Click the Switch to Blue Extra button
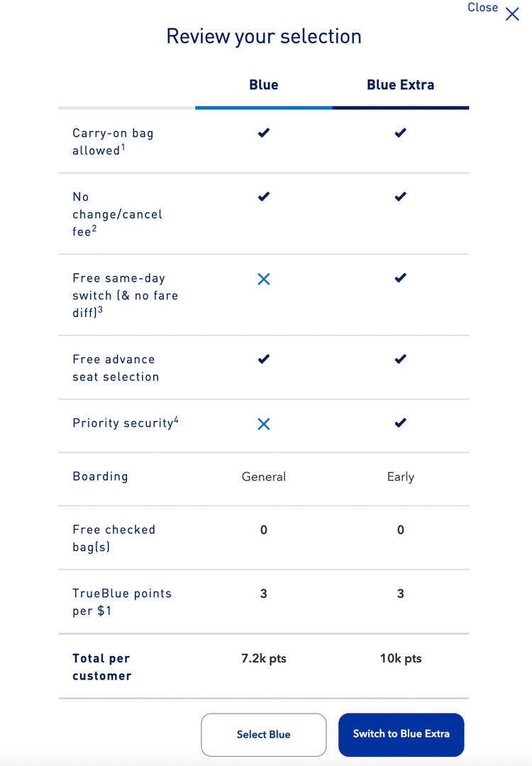This screenshot has width=532, height=766. 401,735
